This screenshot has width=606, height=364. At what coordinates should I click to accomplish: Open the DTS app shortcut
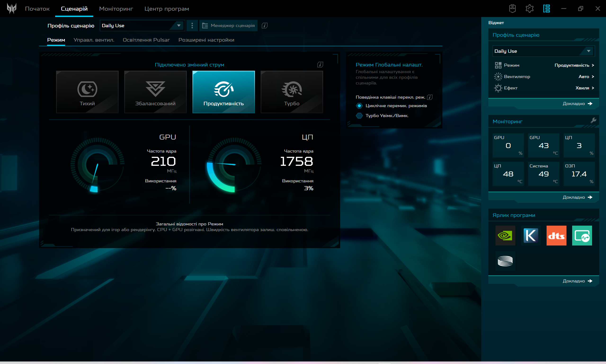click(556, 236)
